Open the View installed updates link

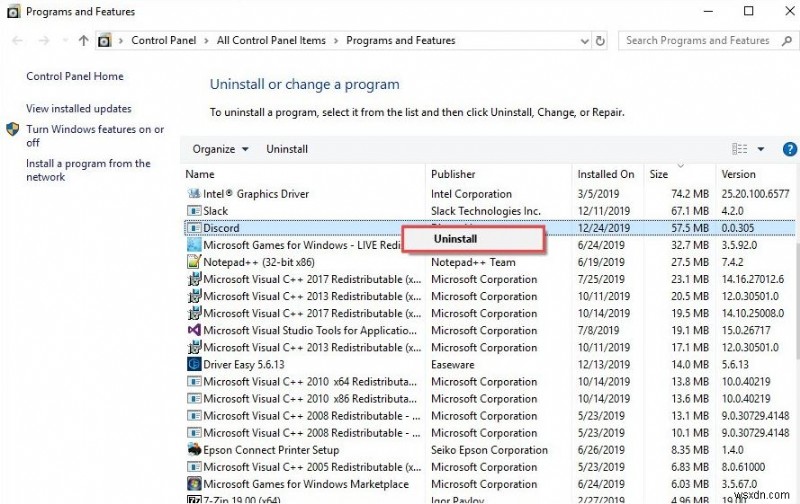(79, 109)
